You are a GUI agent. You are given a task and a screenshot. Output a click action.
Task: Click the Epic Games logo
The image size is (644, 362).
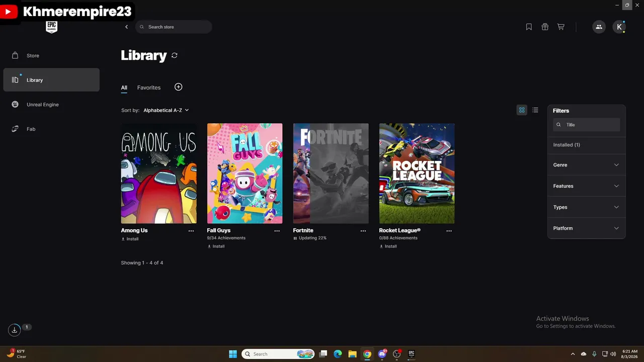51,27
